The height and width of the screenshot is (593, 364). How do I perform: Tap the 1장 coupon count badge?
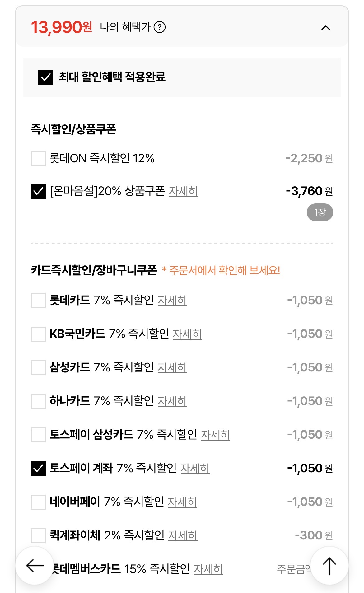[320, 212]
